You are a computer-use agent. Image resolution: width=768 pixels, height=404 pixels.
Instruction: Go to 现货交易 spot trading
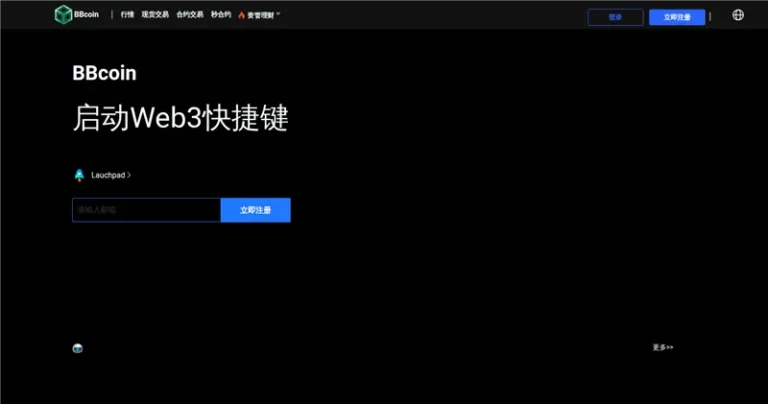pyautogui.click(x=155, y=15)
